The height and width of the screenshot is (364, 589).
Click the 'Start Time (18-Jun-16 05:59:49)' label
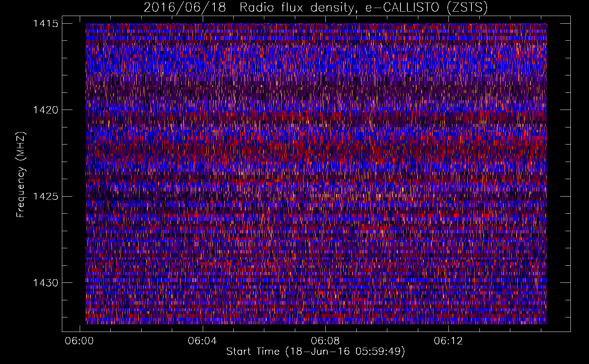tap(316, 352)
